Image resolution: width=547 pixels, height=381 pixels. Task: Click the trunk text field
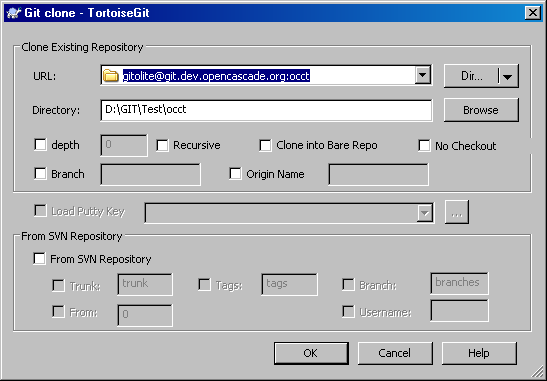pos(145,284)
